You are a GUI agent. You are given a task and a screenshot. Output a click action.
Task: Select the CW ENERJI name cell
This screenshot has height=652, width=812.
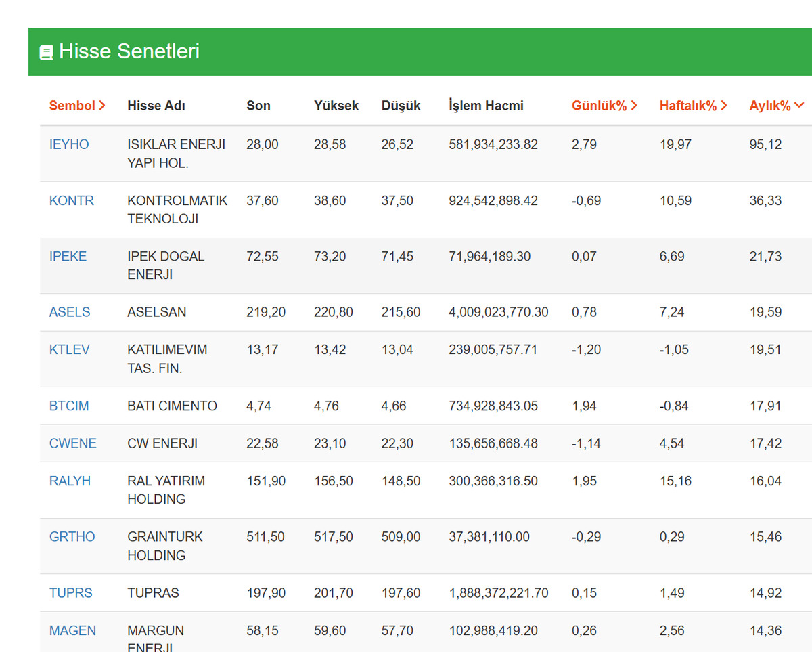click(x=162, y=443)
